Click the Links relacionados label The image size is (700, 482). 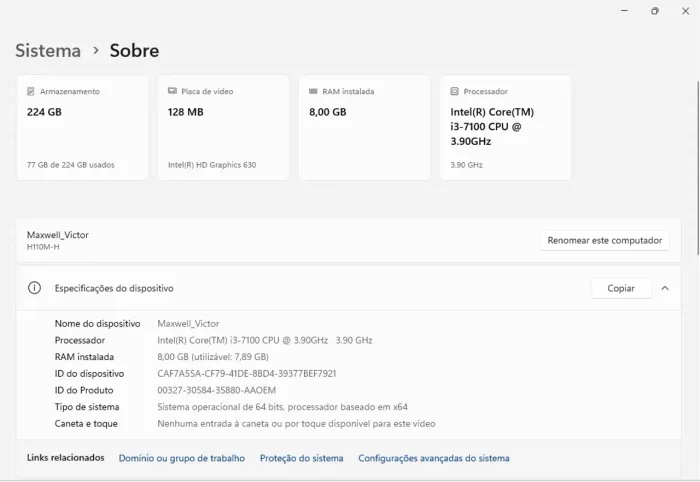click(x=66, y=457)
